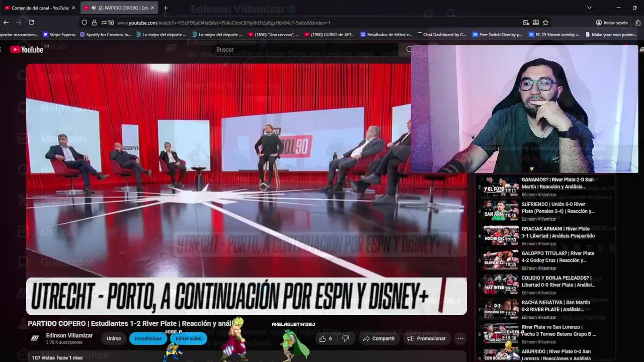
Task: Go back with the browser back arrow
Action: click(6, 23)
